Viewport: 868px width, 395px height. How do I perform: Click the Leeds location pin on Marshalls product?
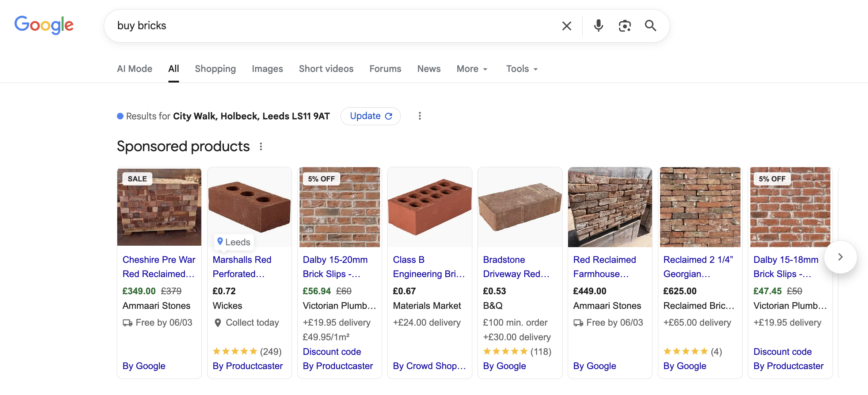[x=233, y=242]
